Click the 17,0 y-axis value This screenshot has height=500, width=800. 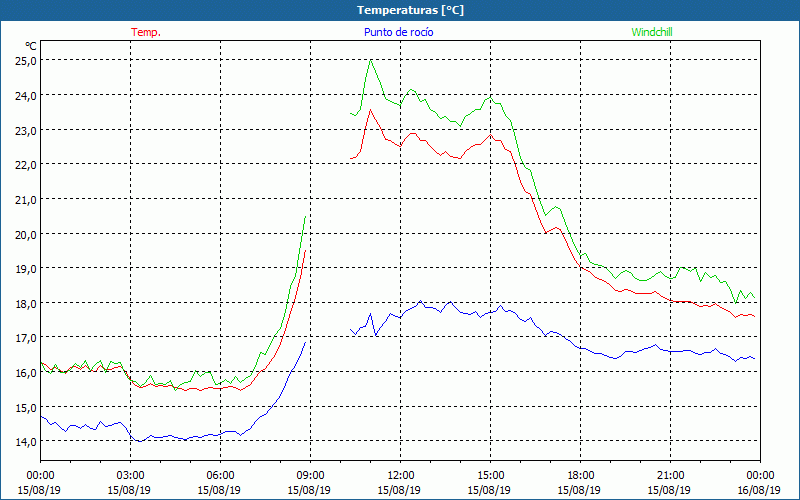tap(26, 337)
